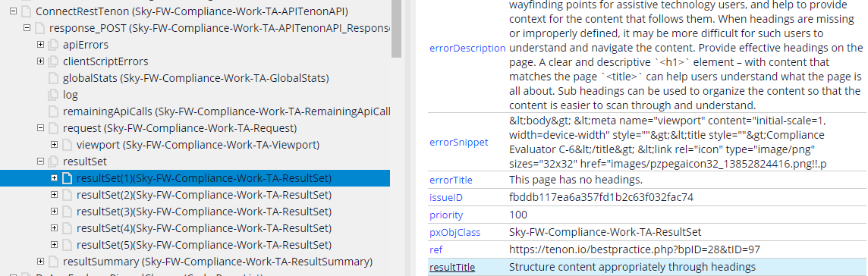Click the remainingApiCalls page icon
This screenshot has height=276, width=868.
[x=53, y=111]
